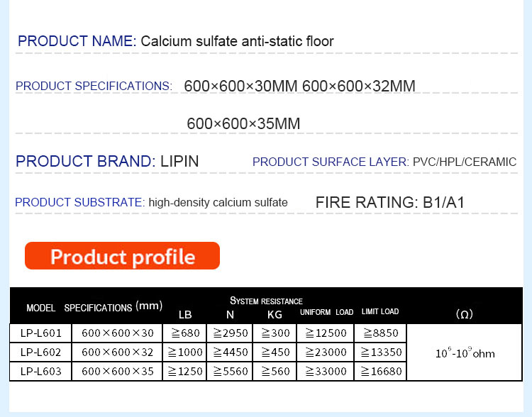Click the UNIFORM LOAD column header
532x417 pixels.
click(x=326, y=312)
